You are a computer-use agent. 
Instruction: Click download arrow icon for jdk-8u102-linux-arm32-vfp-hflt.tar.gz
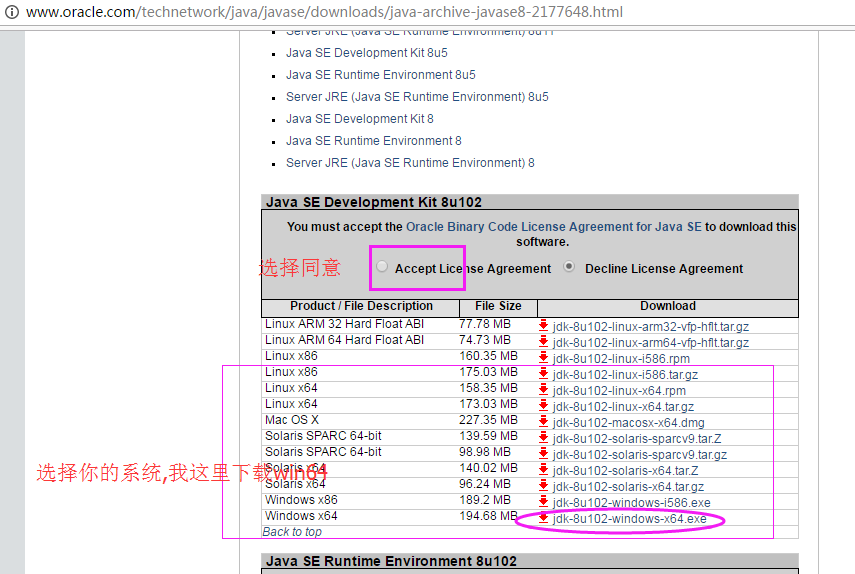click(x=543, y=326)
